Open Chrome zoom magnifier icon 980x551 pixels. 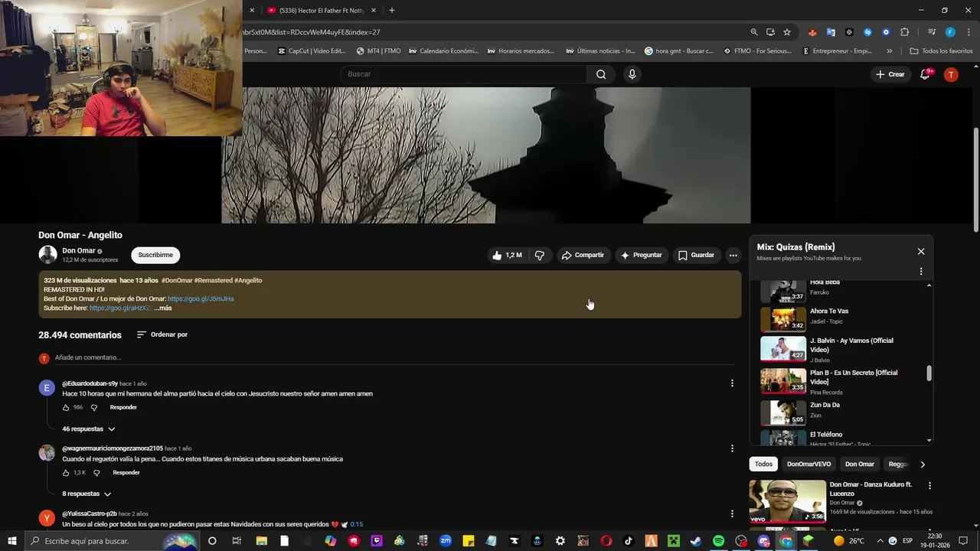point(754,32)
